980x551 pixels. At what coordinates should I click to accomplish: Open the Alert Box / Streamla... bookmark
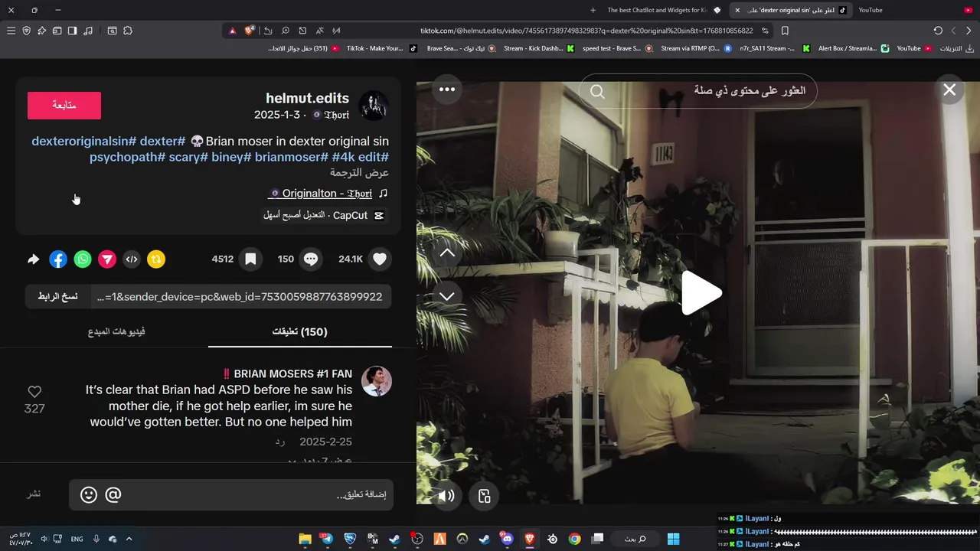pyautogui.click(x=854, y=48)
